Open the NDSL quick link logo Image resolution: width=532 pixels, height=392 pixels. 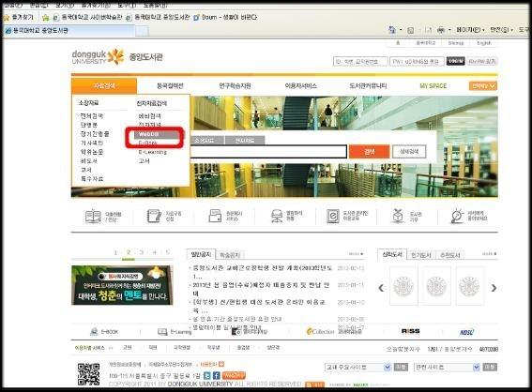coord(467,332)
